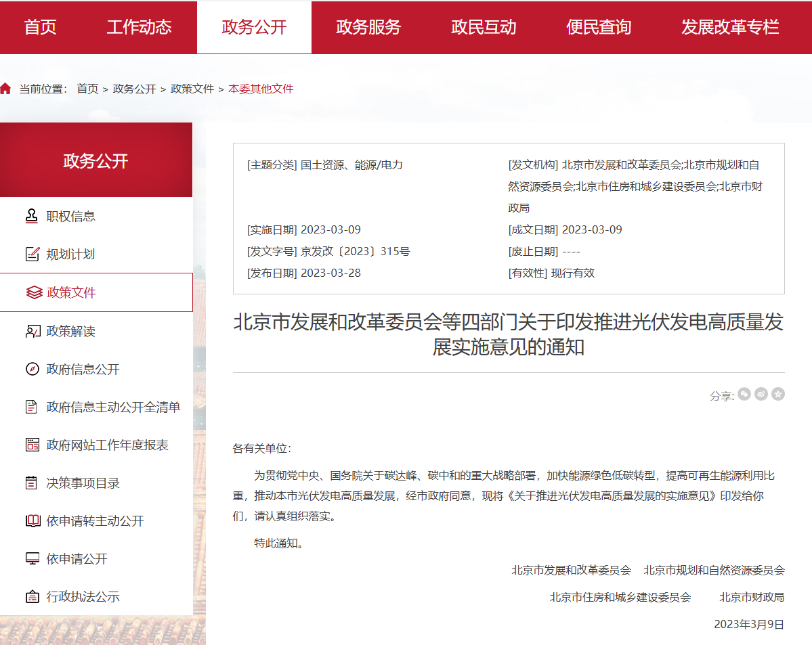Share the notice via Weibo icon
The width and height of the screenshot is (812, 645).
pos(761,394)
